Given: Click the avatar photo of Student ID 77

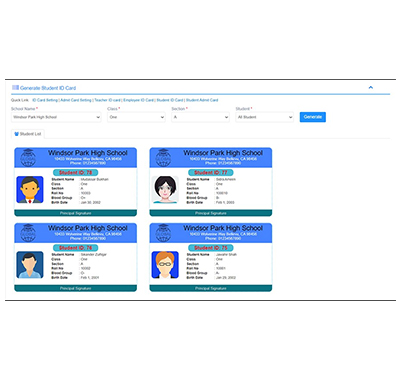Looking at the screenshot, I should click(165, 190).
